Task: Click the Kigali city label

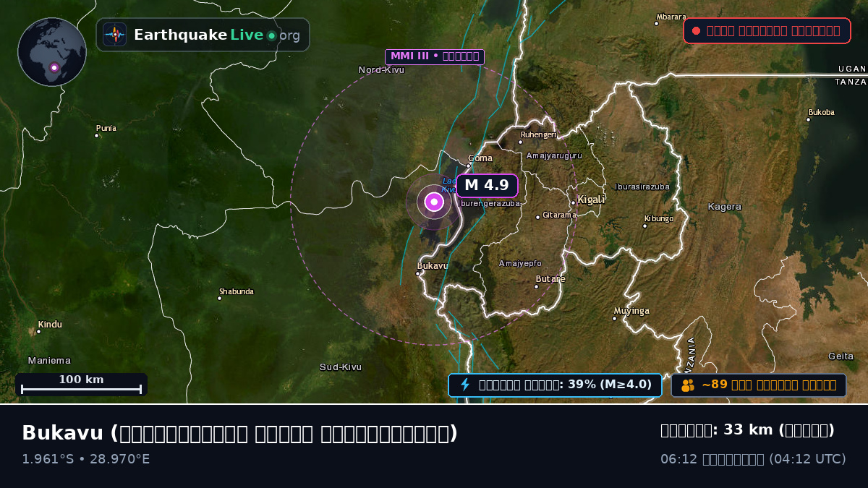Action: point(591,200)
